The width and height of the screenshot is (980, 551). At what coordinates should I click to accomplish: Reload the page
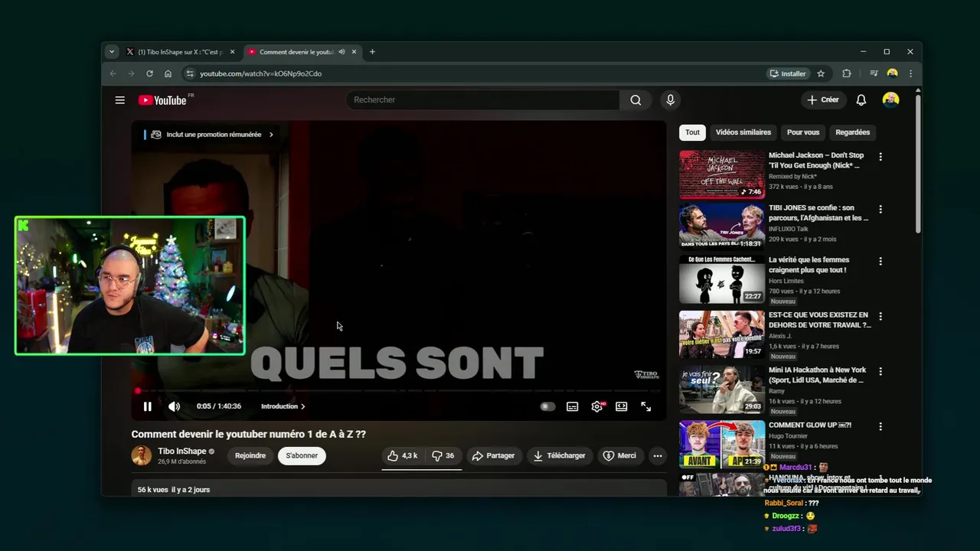pos(149,73)
